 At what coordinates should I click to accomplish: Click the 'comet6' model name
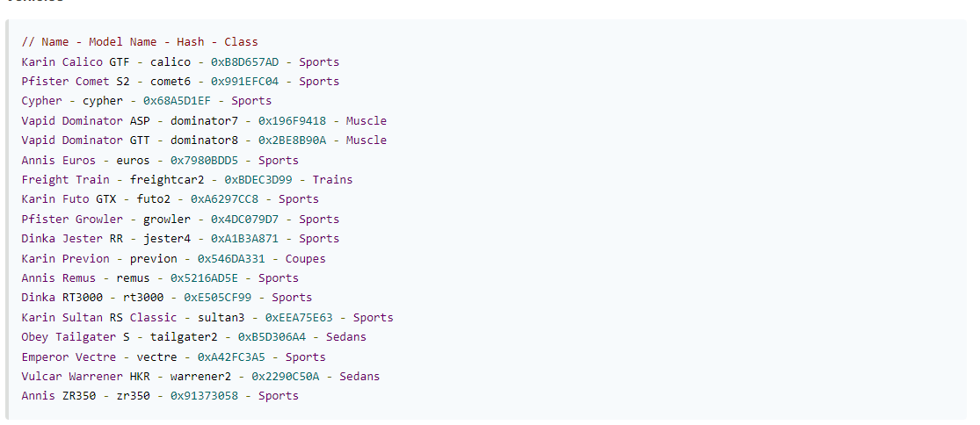(x=170, y=82)
